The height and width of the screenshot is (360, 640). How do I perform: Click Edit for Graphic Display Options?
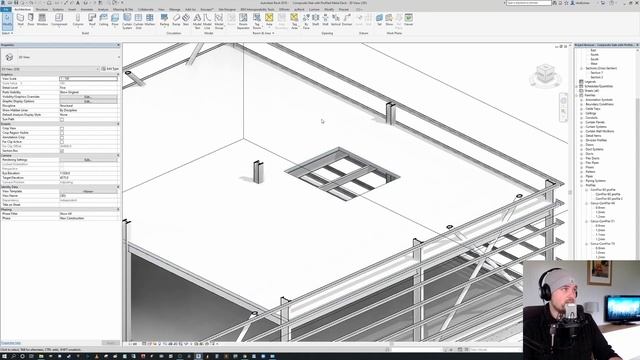[88, 102]
